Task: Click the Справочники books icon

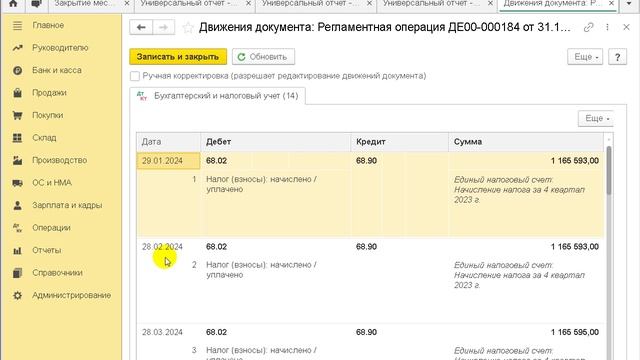Action: (17, 273)
